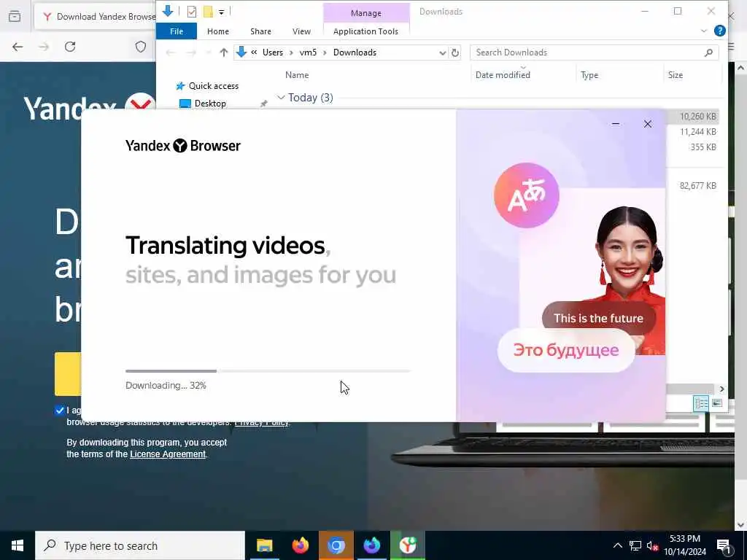
Task: Uncheck the usage statistics agreement checkbox
Action: coord(60,410)
